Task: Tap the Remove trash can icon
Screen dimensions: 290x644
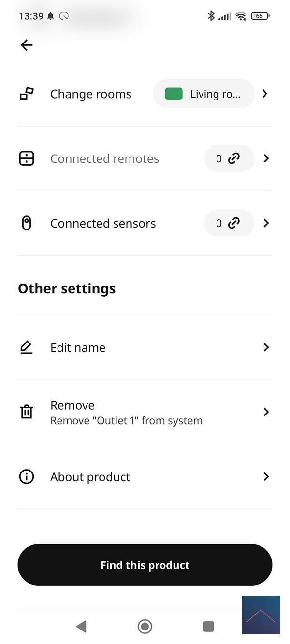Action: click(x=27, y=412)
